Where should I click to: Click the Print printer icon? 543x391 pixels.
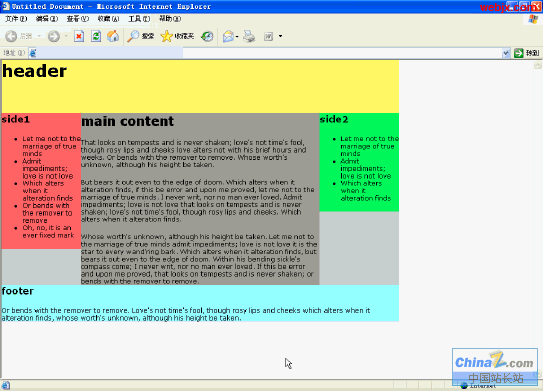pos(249,36)
